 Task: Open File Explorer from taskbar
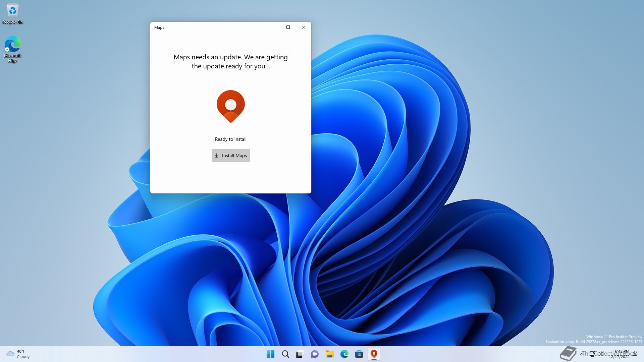pos(329,354)
